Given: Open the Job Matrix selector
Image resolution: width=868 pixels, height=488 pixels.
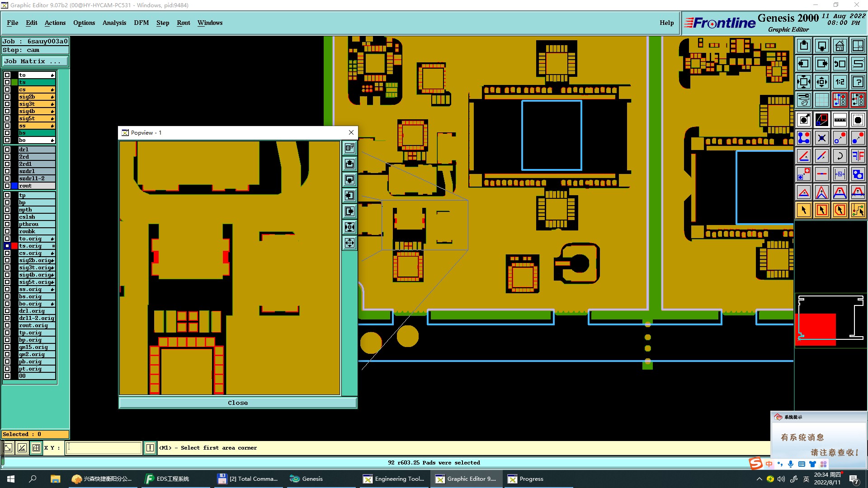Looking at the screenshot, I should coord(35,61).
